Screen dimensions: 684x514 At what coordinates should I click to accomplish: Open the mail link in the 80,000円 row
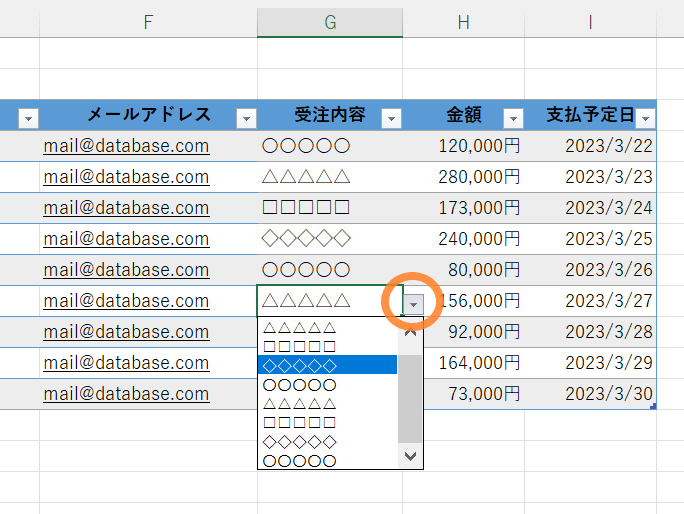coord(126,270)
